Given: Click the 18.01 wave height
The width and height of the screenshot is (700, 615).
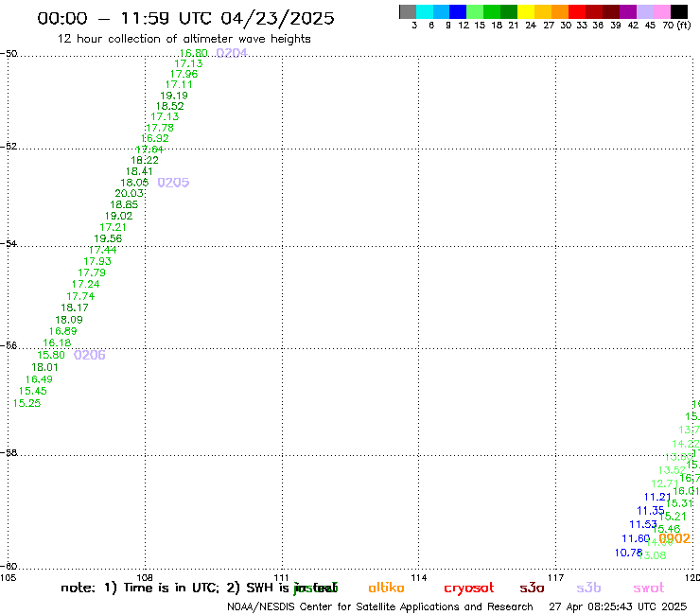Looking at the screenshot, I should (x=44, y=367).
